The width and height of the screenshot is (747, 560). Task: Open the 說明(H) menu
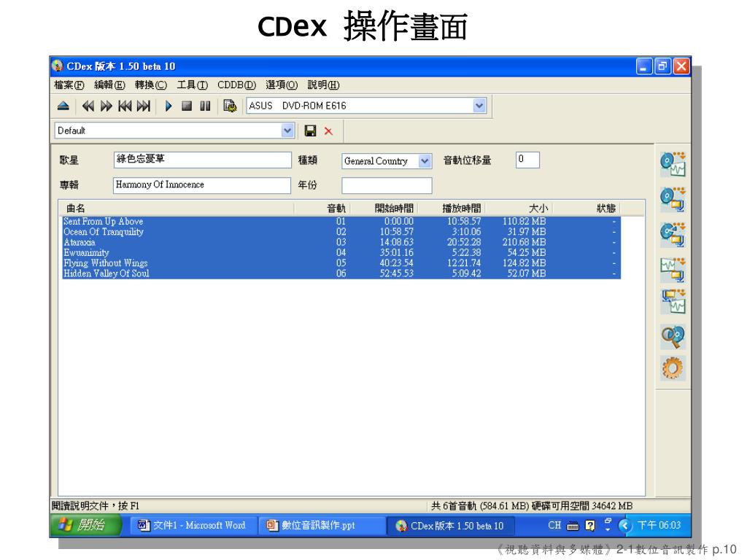coord(323,85)
